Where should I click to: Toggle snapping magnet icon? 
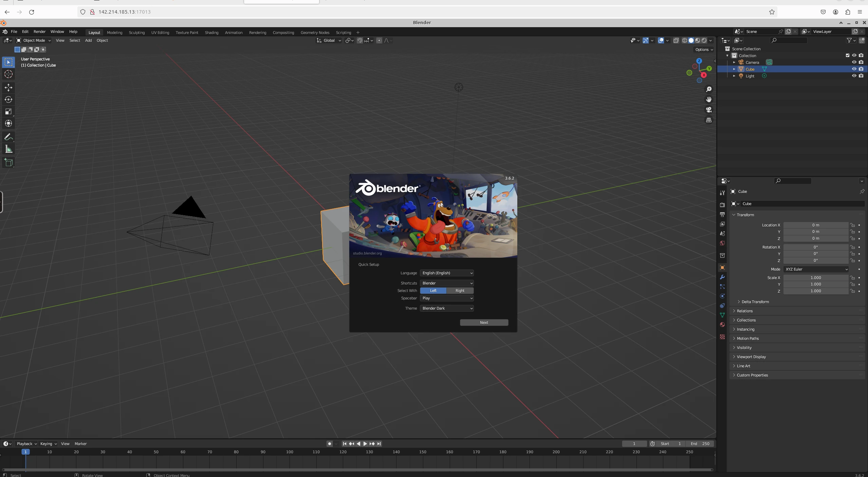(x=360, y=40)
